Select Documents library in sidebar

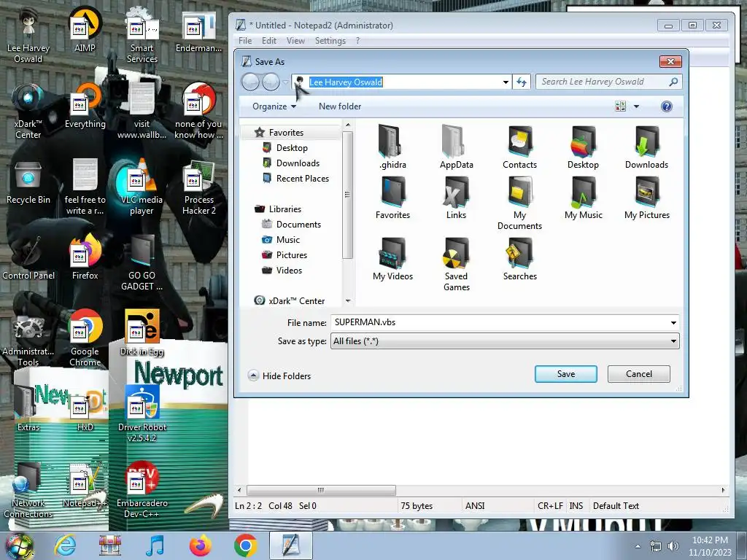click(x=298, y=225)
